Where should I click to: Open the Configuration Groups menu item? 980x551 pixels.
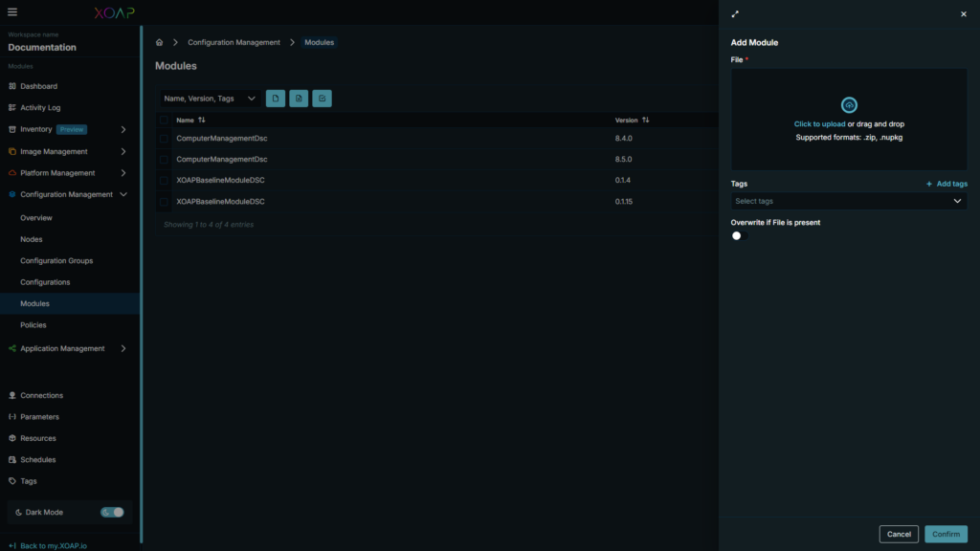point(56,260)
